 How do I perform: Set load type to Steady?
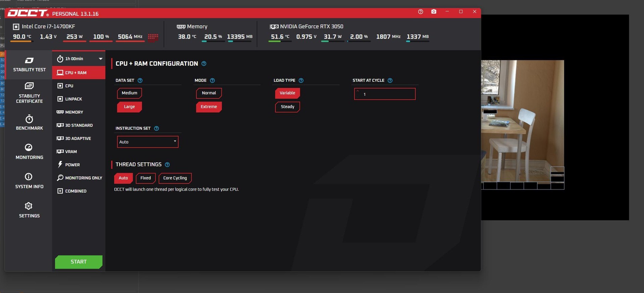[x=287, y=107]
